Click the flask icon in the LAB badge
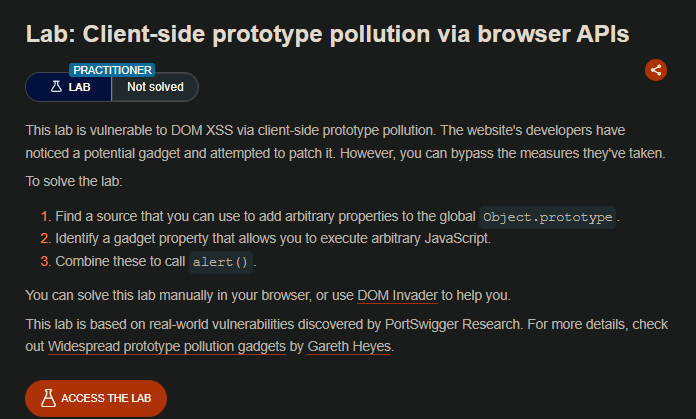696x419 pixels. 54,87
